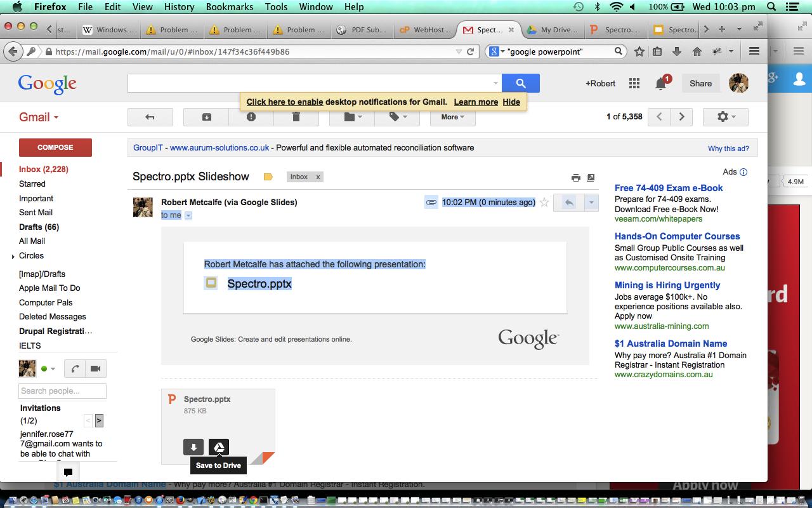Click the Search people input field

[x=62, y=391]
